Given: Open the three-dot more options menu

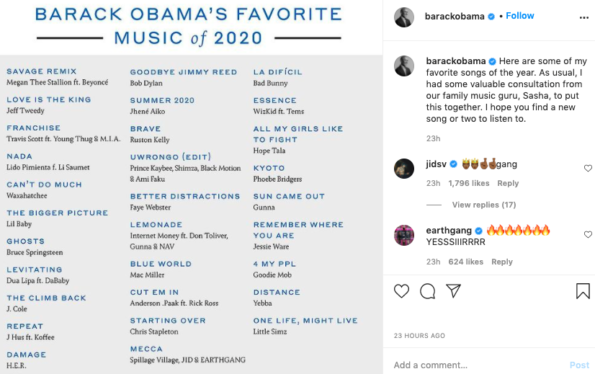Looking at the screenshot, I should [x=584, y=17].
